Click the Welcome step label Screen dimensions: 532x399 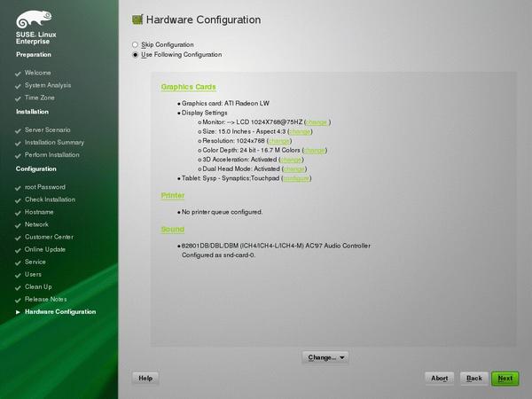(37, 73)
